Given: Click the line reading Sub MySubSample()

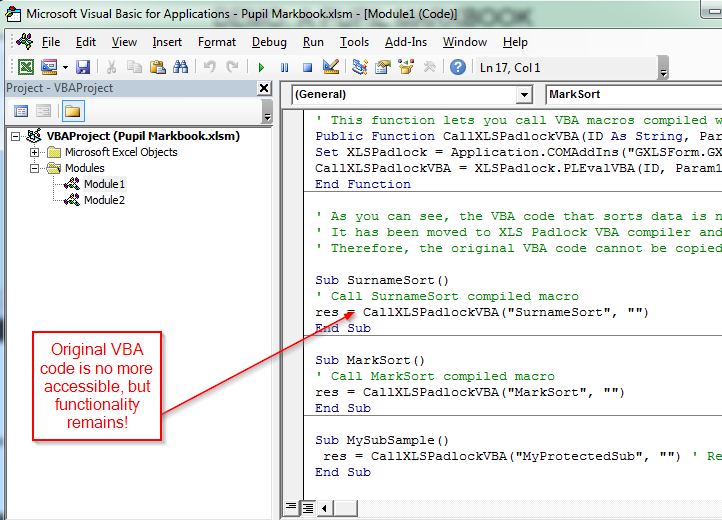Looking at the screenshot, I should click(382, 440).
